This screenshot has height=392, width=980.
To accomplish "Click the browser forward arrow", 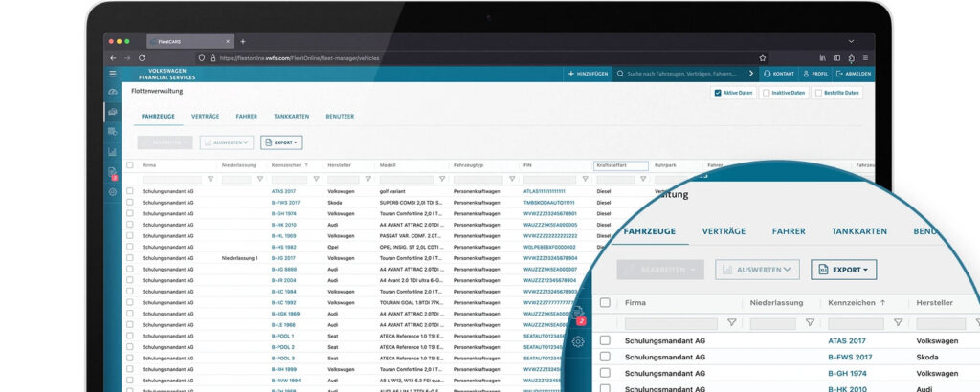I will [127, 58].
